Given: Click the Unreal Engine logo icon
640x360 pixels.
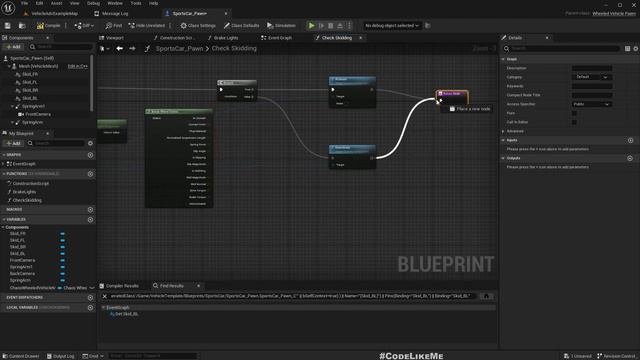Looking at the screenshot, I should point(8,7).
